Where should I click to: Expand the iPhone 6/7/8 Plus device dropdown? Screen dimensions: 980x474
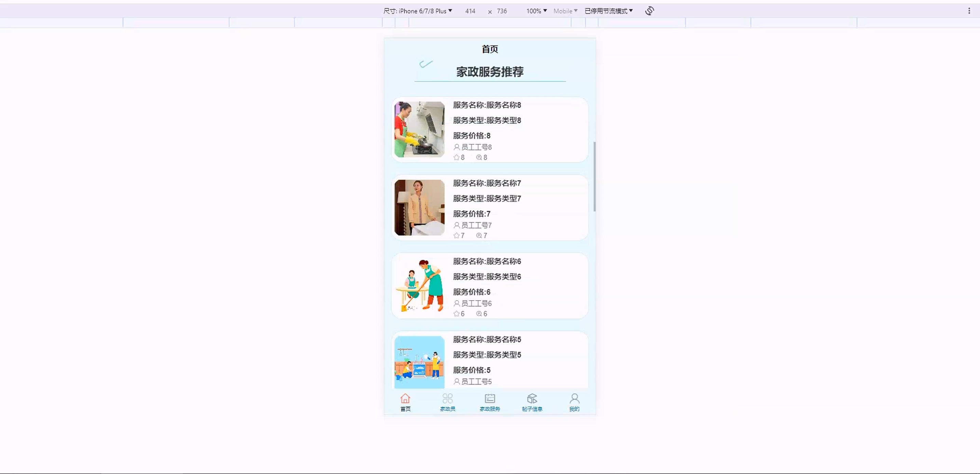point(418,11)
